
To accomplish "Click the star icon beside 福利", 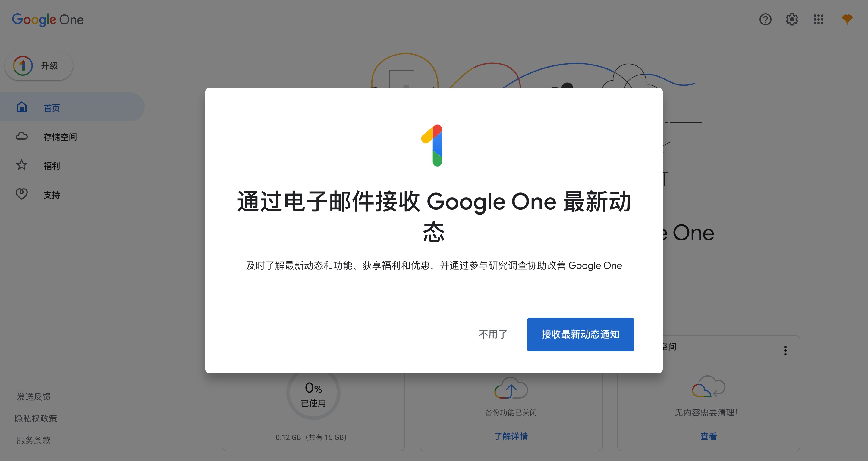I will pyautogui.click(x=22, y=165).
